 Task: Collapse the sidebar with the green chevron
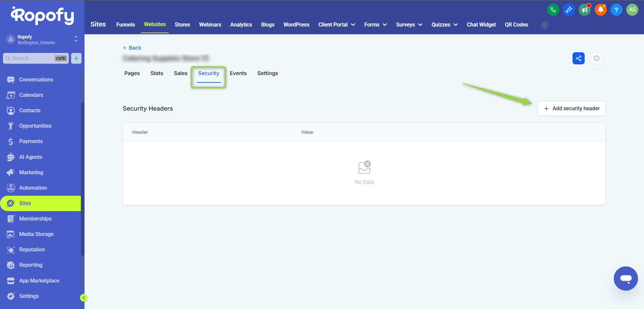point(84,298)
